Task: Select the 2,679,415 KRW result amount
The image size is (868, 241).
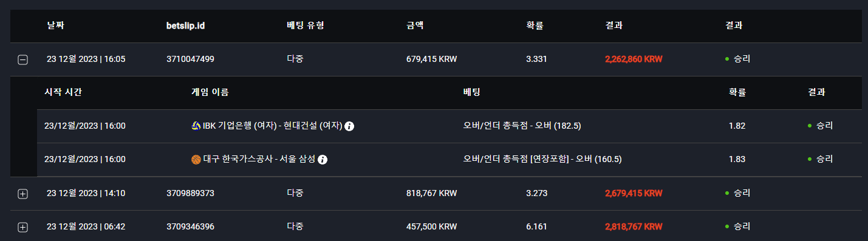Action: (x=634, y=194)
